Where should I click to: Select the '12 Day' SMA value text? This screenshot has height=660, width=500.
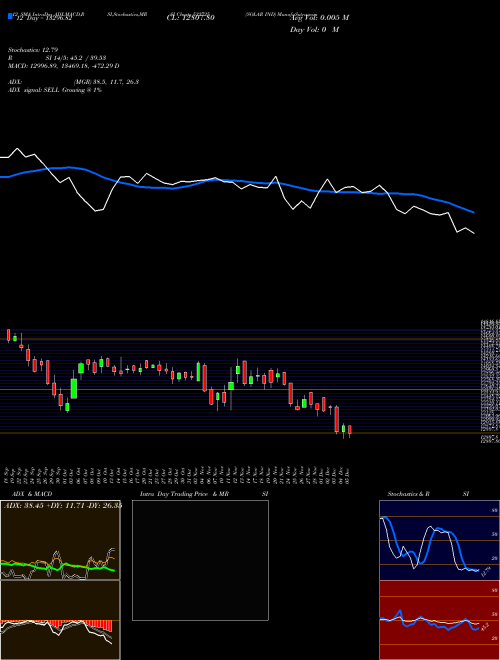44,19
